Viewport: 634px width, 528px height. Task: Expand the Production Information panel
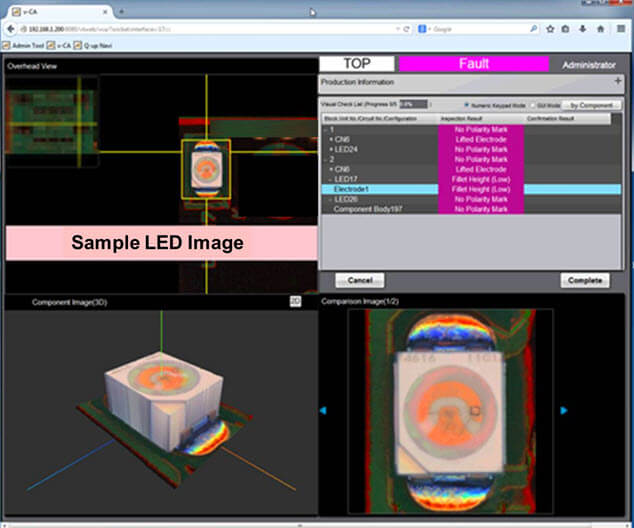tap(617, 81)
